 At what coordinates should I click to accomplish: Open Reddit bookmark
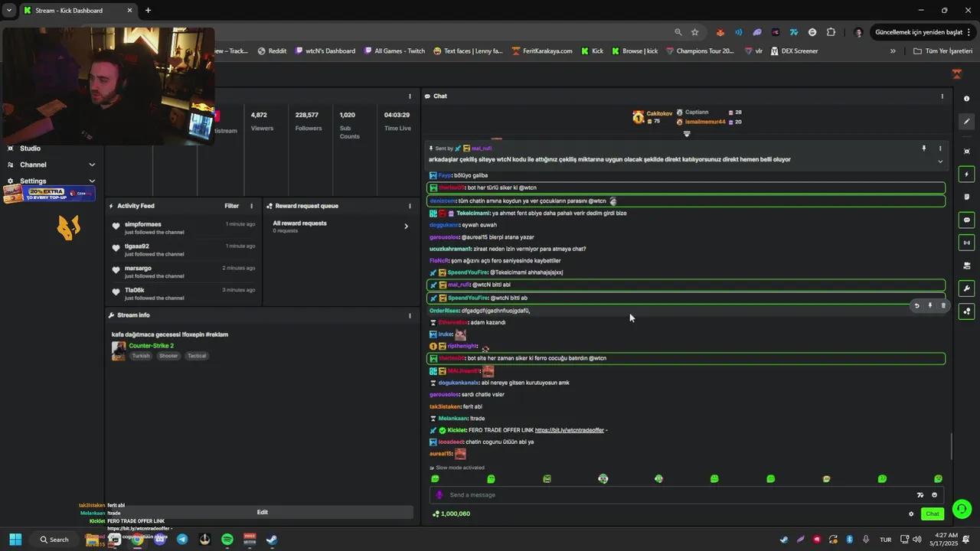[273, 51]
